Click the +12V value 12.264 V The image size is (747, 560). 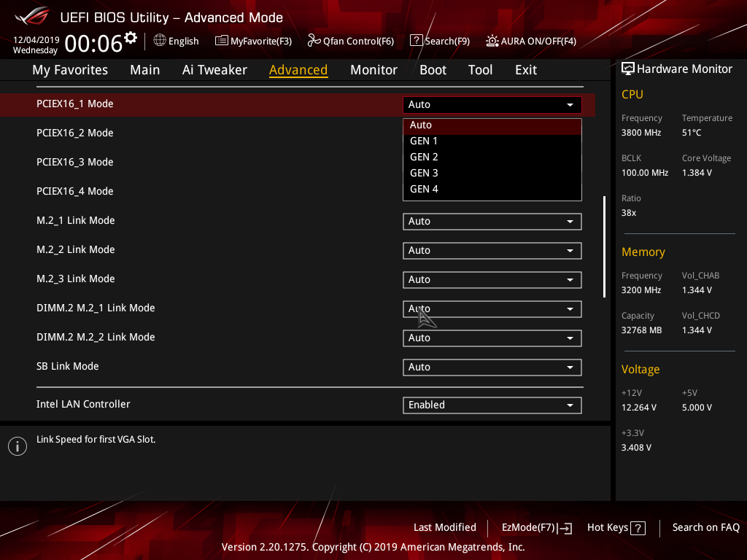(639, 408)
